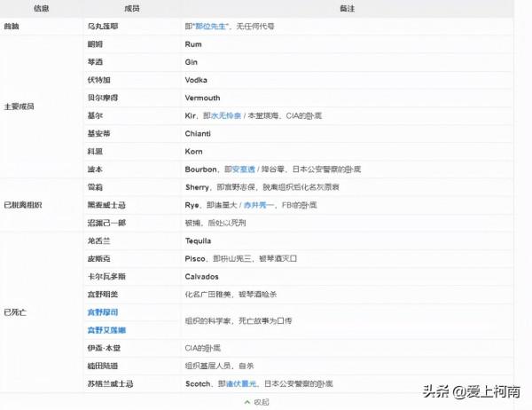Image resolution: width=532 pixels, height=410 pixels.
Task: Select the member name 乌丸莲耶
Action: 103,26
